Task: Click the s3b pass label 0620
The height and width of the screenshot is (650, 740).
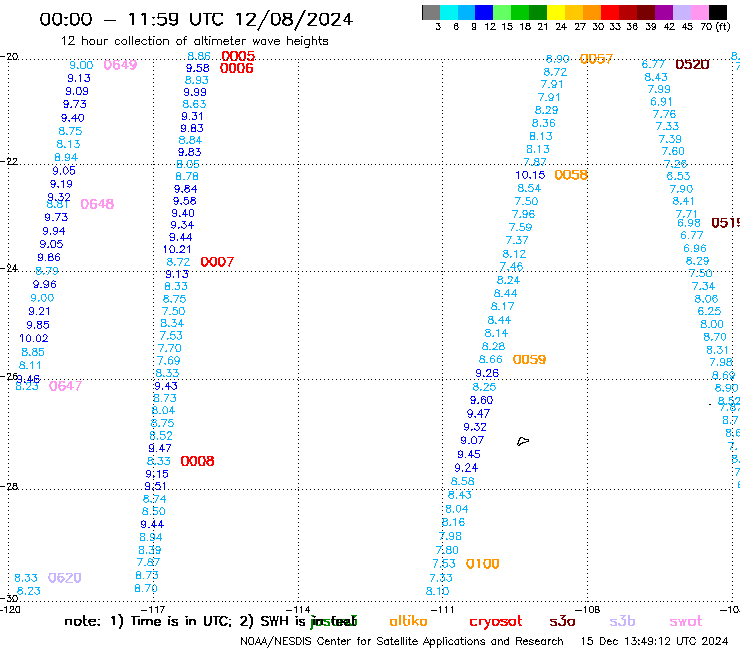Action: coord(65,578)
